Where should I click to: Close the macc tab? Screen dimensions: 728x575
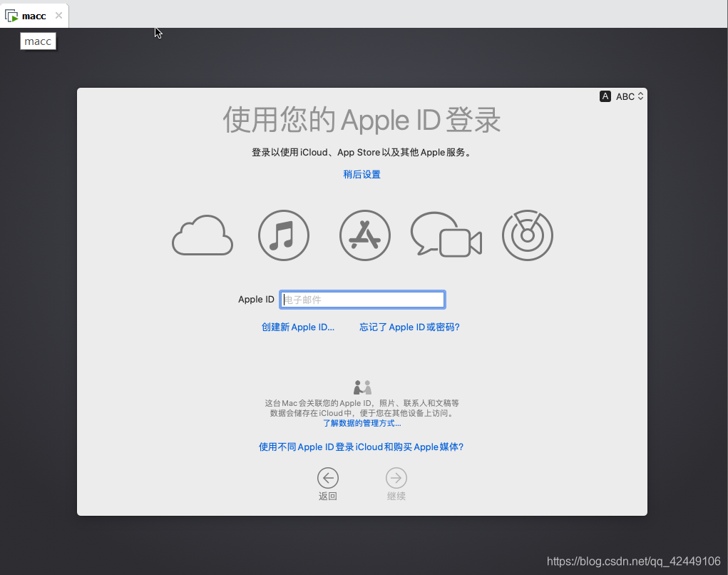tap(58, 15)
